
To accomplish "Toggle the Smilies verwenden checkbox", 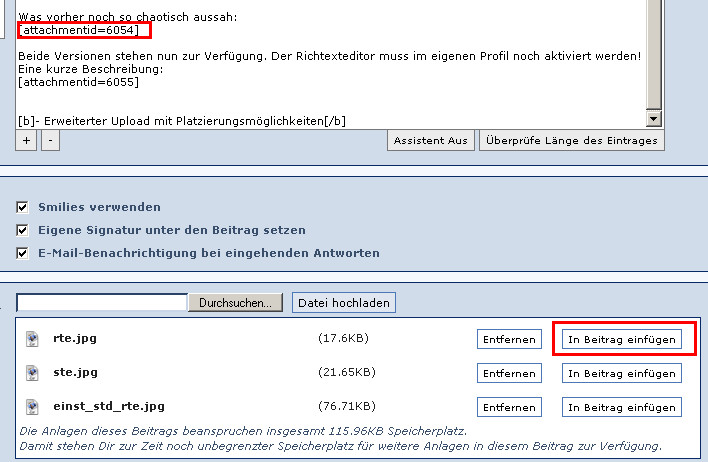I will pos(22,207).
